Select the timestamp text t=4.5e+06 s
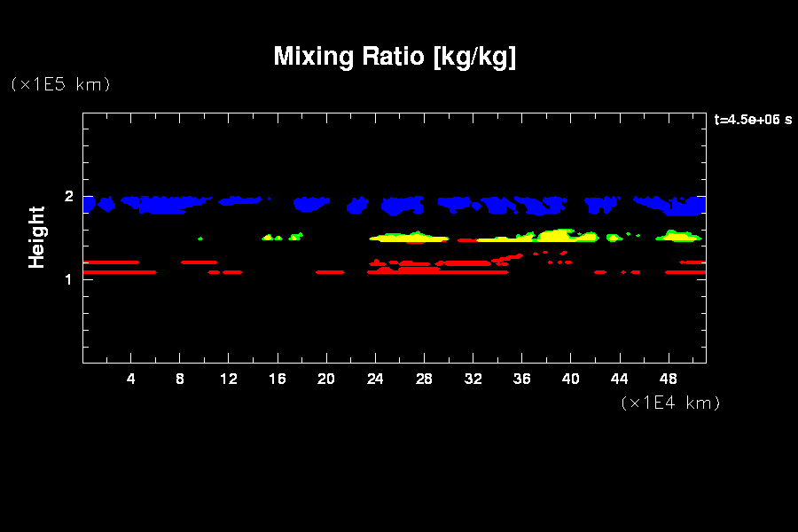Screen dimensions: 798x532 [x=753, y=120]
